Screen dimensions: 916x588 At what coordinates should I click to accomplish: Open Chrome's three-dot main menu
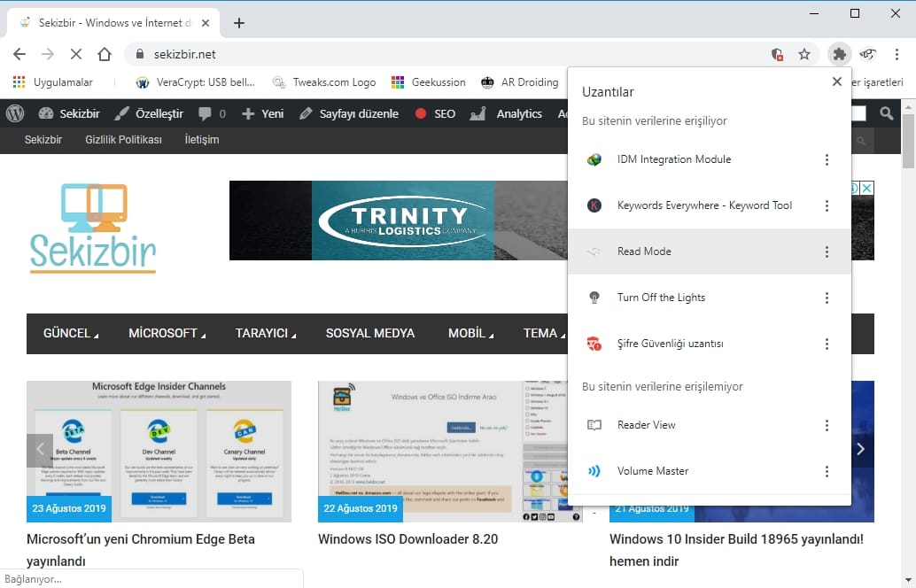[897, 54]
